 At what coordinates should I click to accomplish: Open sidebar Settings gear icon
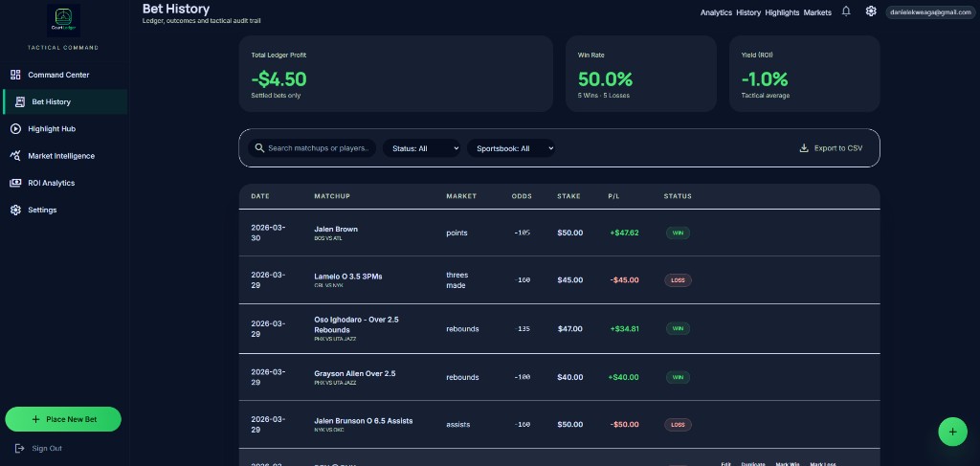[15, 210]
